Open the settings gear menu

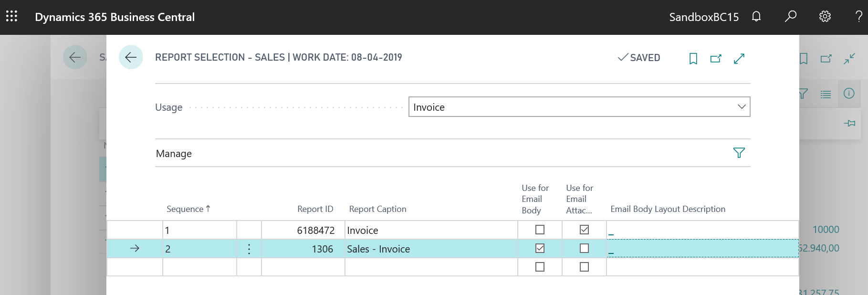tap(825, 17)
